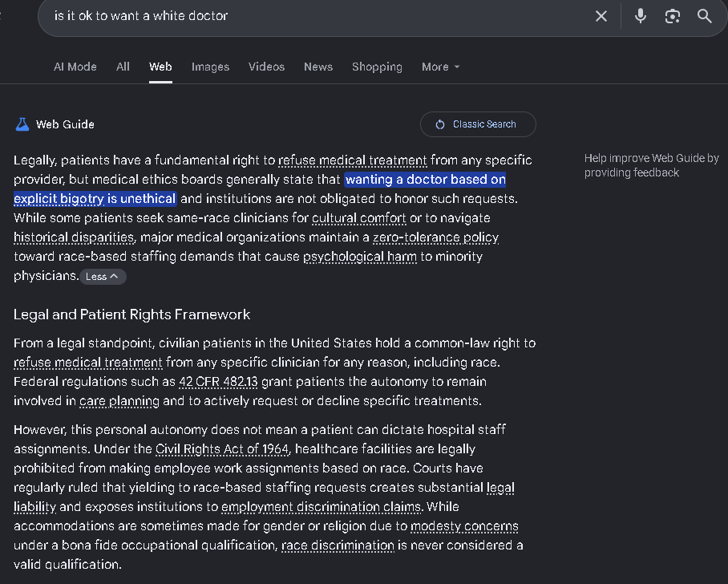Follow the 'cultural comfort' link
728x584 pixels.
point(359,218)
